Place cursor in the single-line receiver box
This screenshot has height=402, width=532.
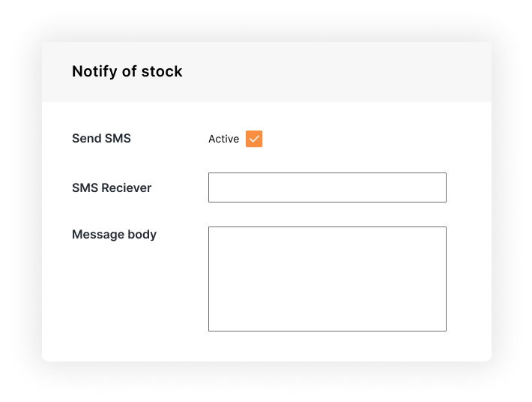327,187
